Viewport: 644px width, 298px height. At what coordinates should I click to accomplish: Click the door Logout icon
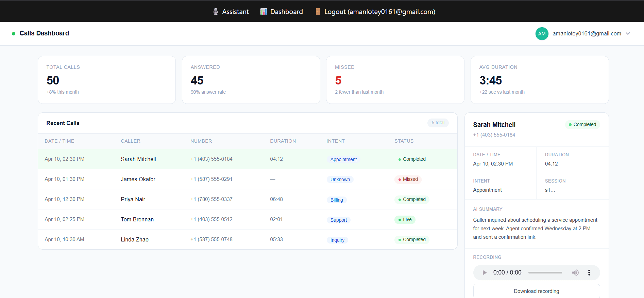click(x=318, y=12)
